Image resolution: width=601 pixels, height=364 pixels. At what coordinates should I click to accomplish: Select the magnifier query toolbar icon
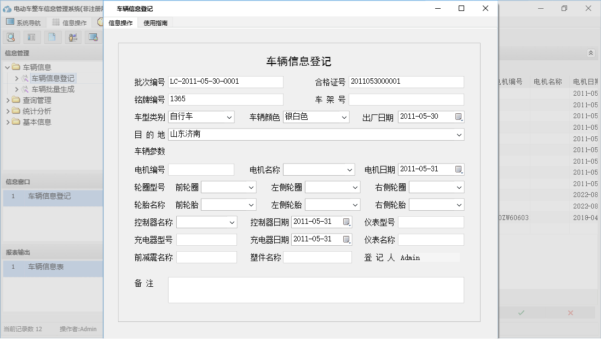(x=11, y=37)
